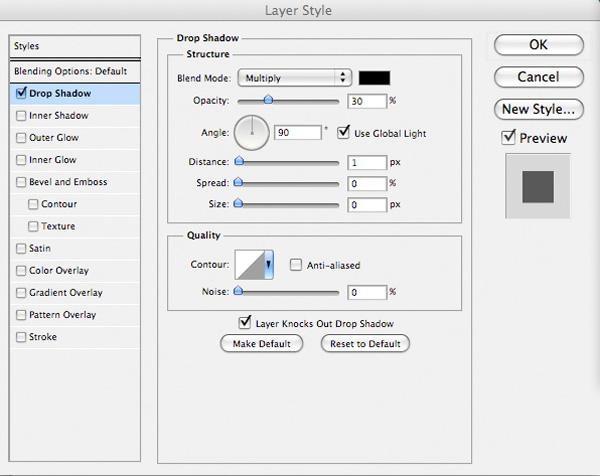Image resolution: width=600 pixels, height=476 pixels.
Task: Click the New Style... button
Action: (x=539, y=109)
